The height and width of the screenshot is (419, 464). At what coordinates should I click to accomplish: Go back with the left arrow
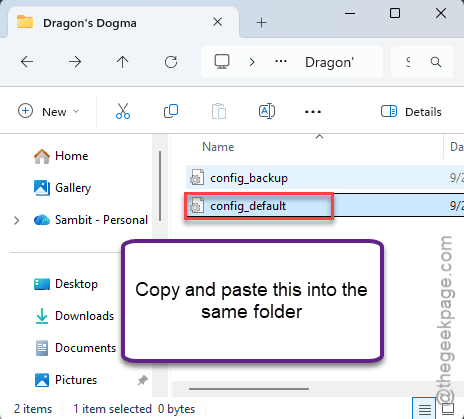[27, 62]
